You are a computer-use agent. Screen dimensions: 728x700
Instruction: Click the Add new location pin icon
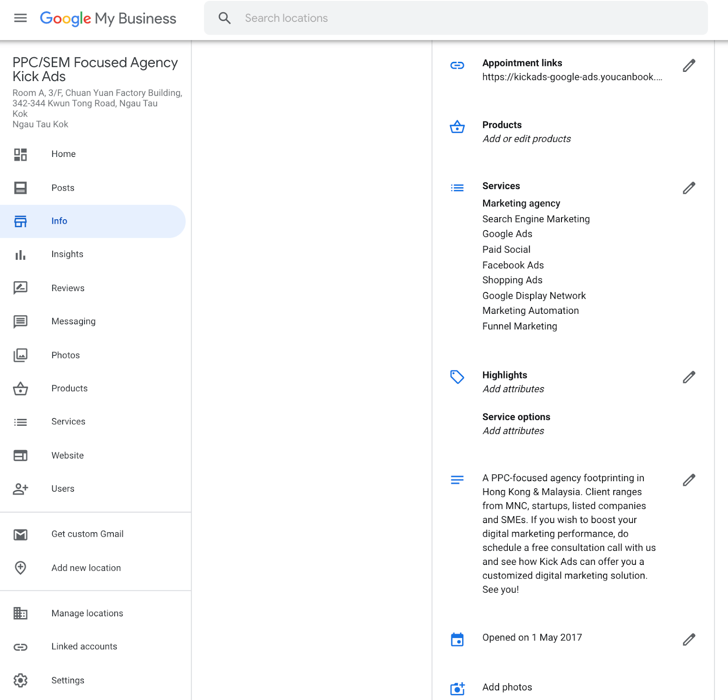20,568
